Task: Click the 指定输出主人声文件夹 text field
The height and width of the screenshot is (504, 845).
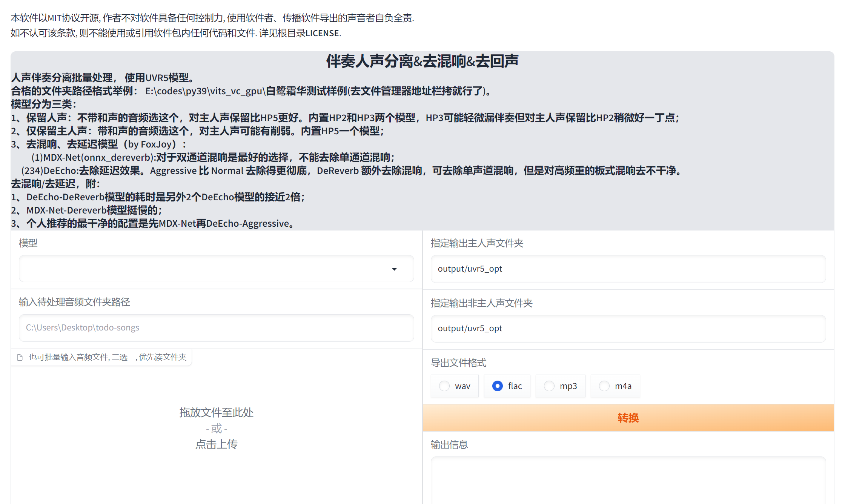Action: click(628, 269)
